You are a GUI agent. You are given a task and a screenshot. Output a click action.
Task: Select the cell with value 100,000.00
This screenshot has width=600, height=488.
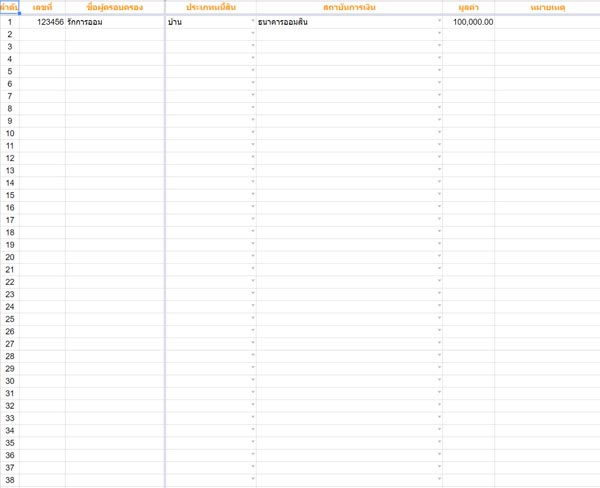tap(469, 22)
